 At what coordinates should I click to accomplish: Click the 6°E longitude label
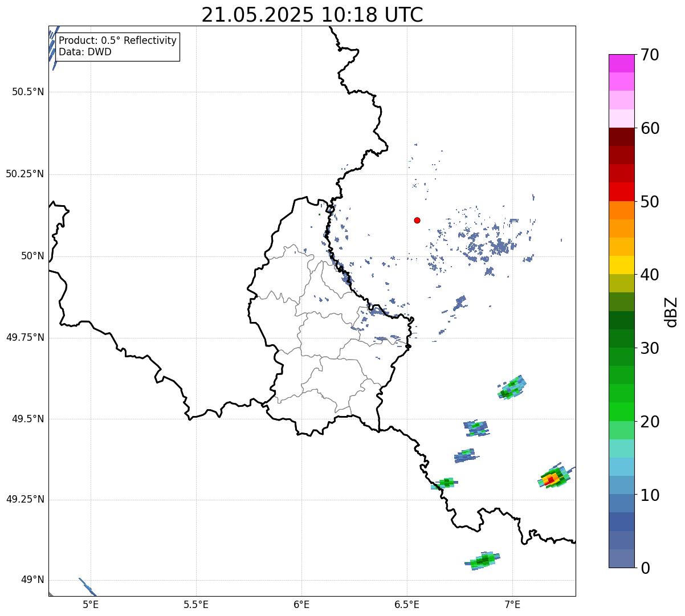click(x=301, y=604)
